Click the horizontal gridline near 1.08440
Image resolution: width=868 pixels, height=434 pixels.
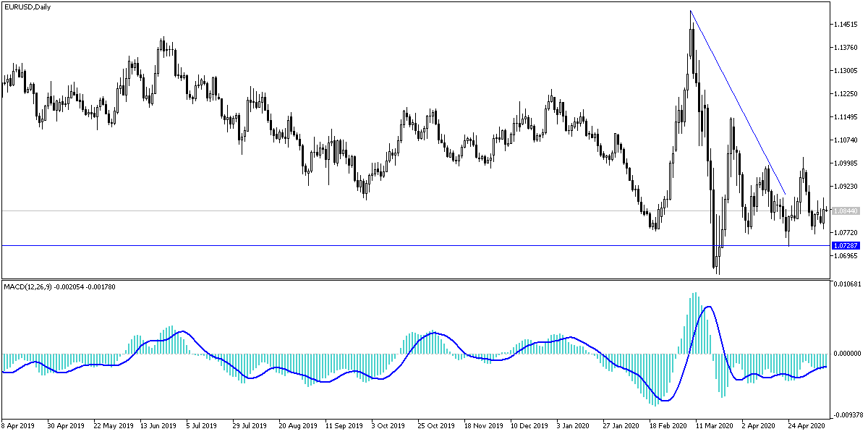pos(434,209)
